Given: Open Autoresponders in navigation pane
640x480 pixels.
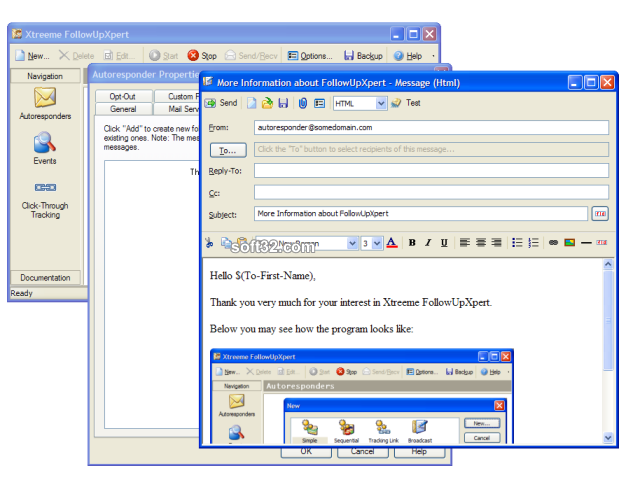Looking at the screenshot, I should 45,104.
